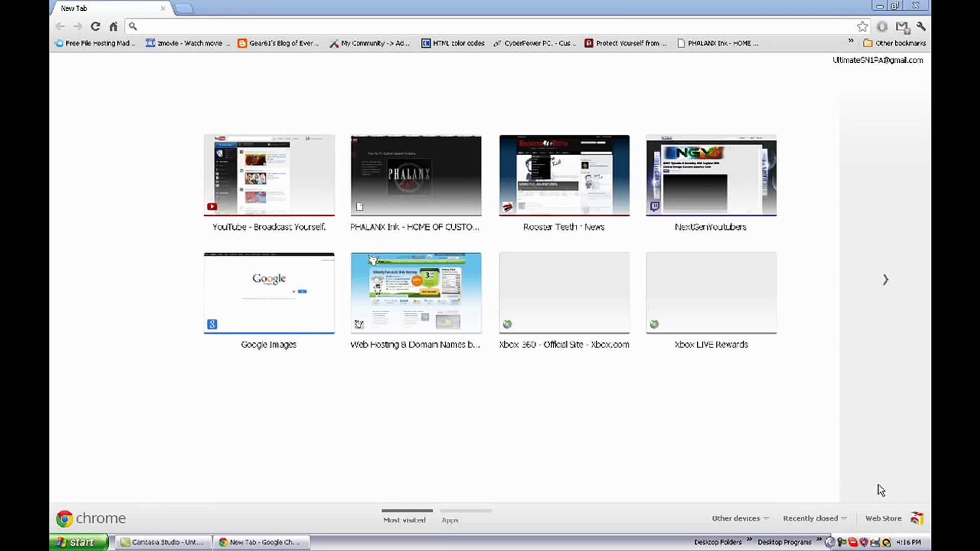The height and width of the screenshot is (551, 980).
Task: Open Xbox 360 Official Site thumbnail
Action: coord(564,293)
